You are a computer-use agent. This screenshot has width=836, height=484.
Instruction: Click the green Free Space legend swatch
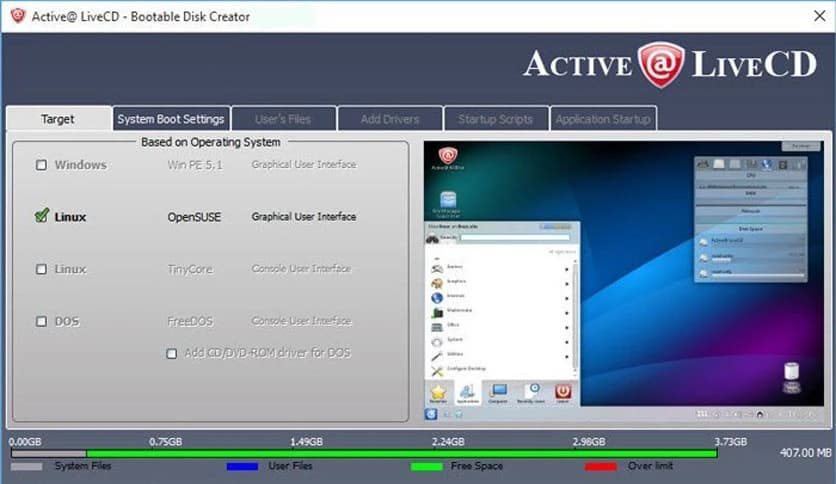point(427,466)
